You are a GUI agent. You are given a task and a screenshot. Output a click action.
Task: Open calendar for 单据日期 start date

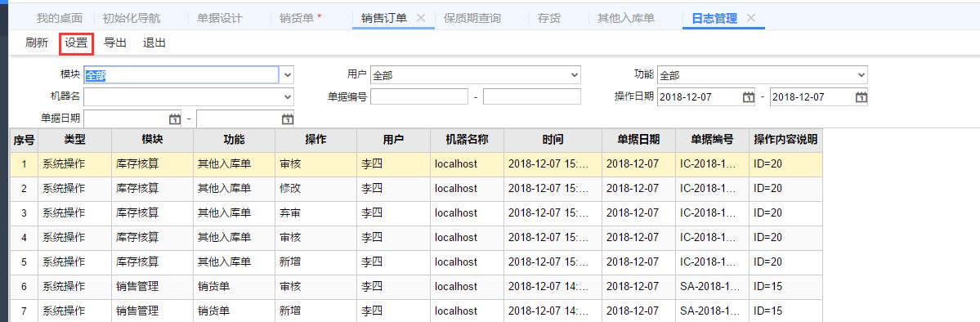coord(175,119)
